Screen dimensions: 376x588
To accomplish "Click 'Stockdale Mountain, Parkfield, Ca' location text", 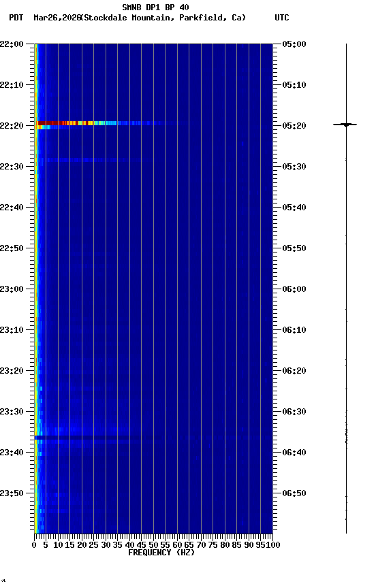I will (163, 18).
